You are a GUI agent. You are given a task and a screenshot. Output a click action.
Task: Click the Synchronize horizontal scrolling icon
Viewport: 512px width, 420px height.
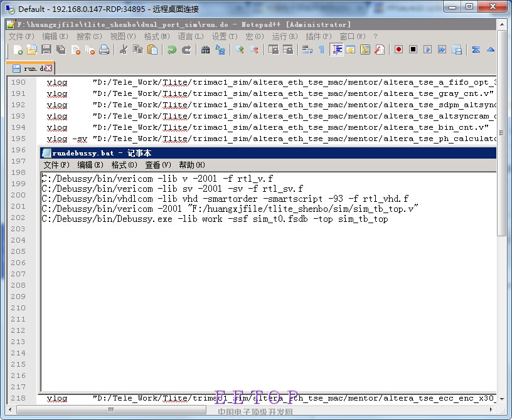[287, 50]
